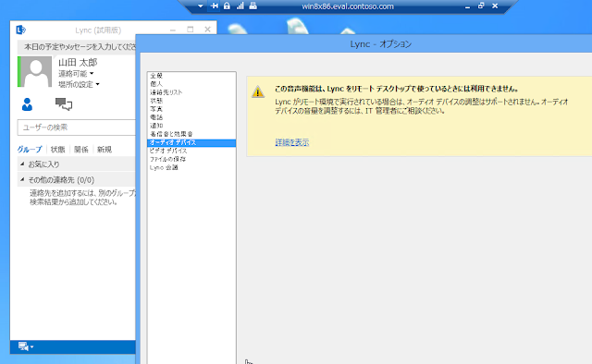Select Lync 会議 in options list

pyautogui.click(x=191, y=167)
